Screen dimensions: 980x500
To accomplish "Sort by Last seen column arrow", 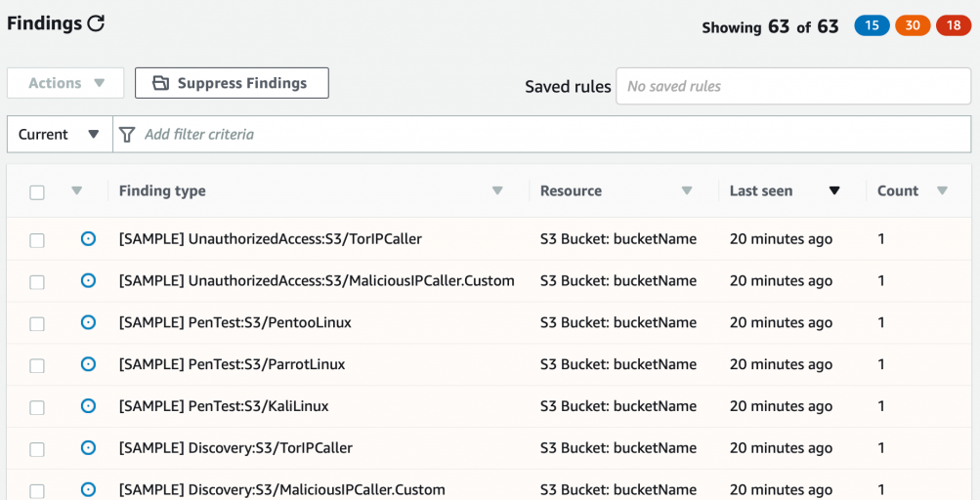I will [x=834, y=191].
